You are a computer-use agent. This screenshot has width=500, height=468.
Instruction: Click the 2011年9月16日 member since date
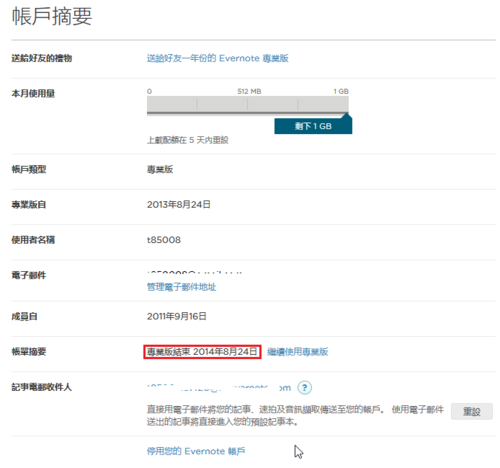(x=177, y=316)
